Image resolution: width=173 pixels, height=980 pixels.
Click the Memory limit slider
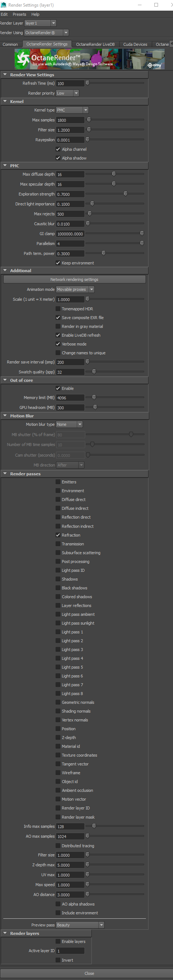[x=115, y=398]
